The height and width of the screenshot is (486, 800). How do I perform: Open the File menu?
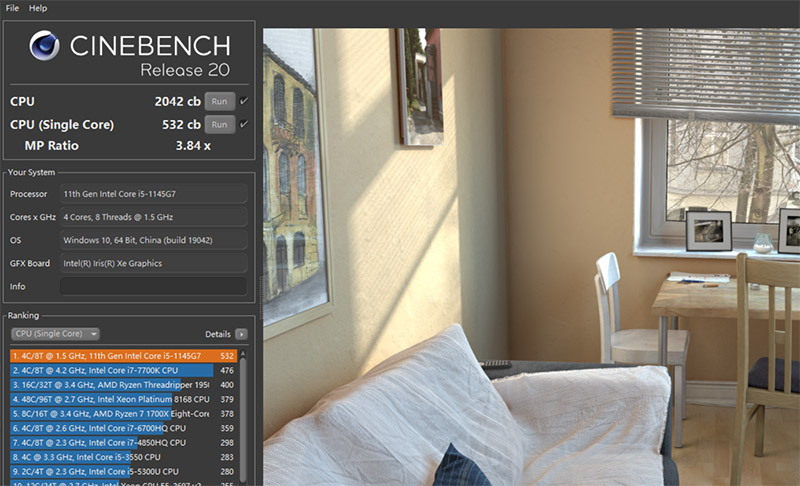pyautogui.click(x=12, y=8)
